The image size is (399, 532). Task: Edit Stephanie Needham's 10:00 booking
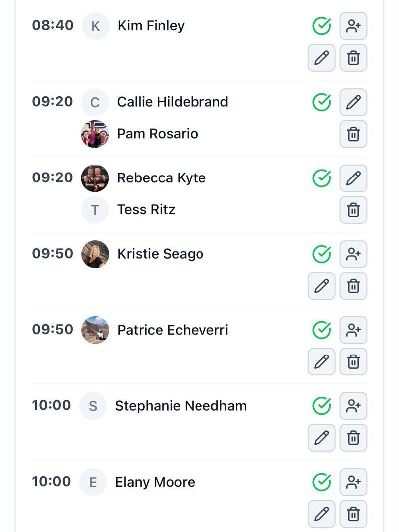321,438
